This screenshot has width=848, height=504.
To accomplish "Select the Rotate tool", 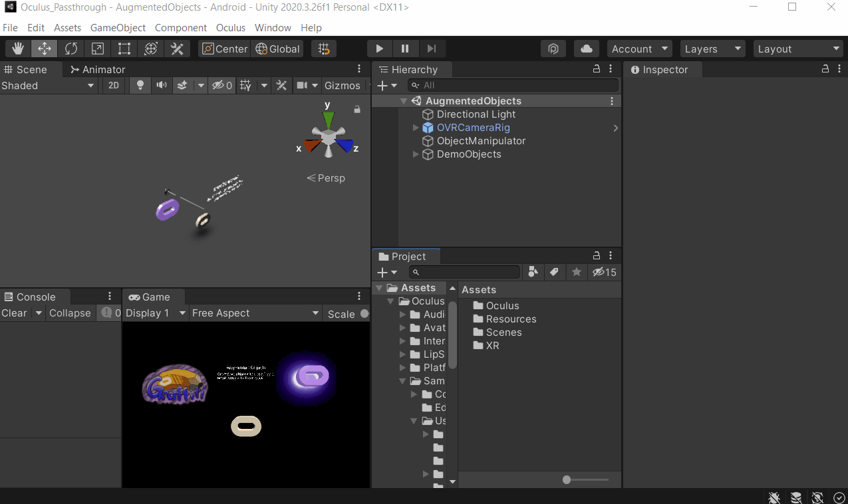I will [71, 49].
